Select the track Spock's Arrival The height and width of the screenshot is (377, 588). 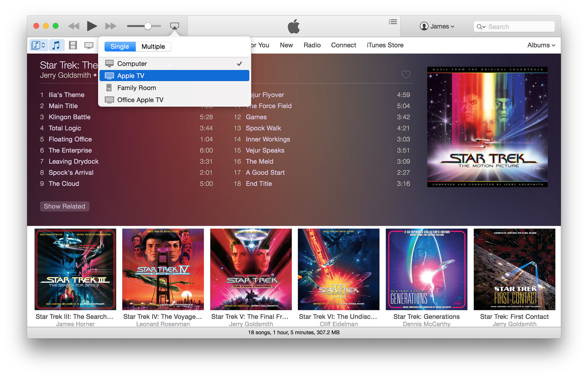(71, 173)
